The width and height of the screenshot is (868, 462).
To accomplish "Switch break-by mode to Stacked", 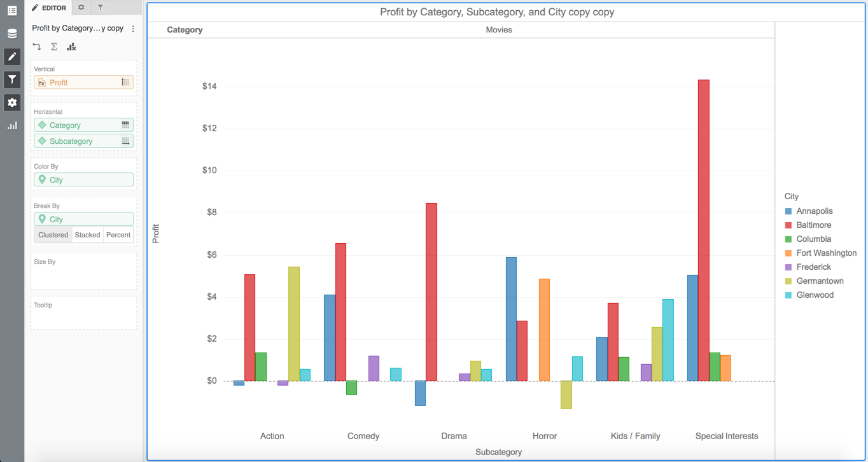I will click(x=87, y=235).
